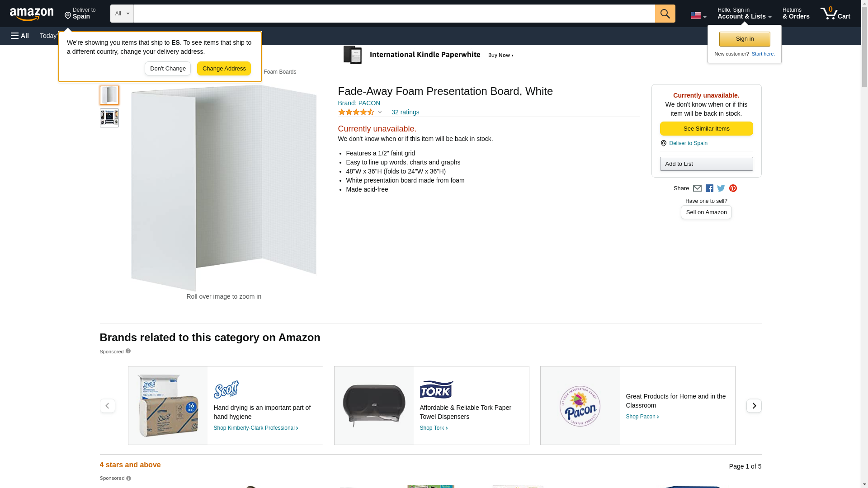Open the 32 ratings link
868x488 pixels.
point(405,112)
